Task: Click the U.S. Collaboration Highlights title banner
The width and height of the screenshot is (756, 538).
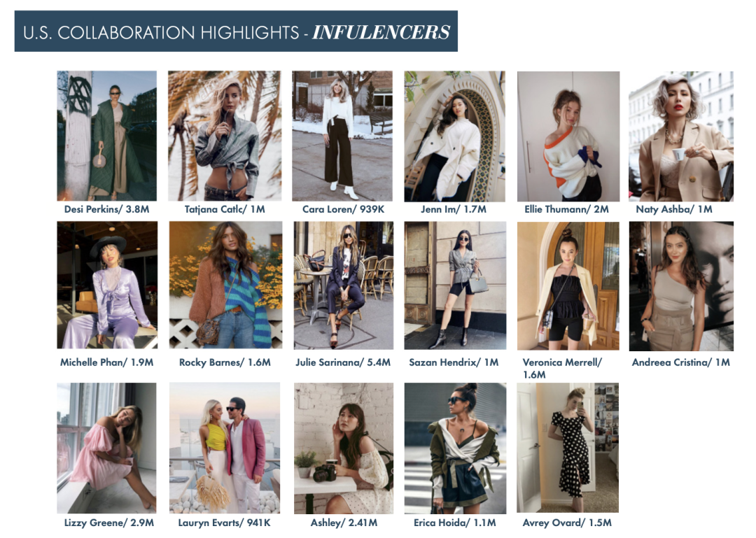Action: (x=236, y=31)
